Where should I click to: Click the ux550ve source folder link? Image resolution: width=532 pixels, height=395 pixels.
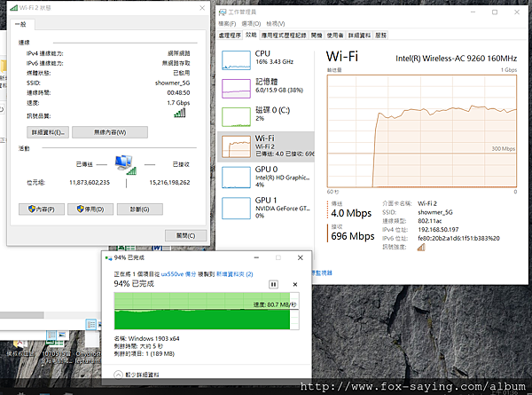pyautogui.click(x=178, y=274)
